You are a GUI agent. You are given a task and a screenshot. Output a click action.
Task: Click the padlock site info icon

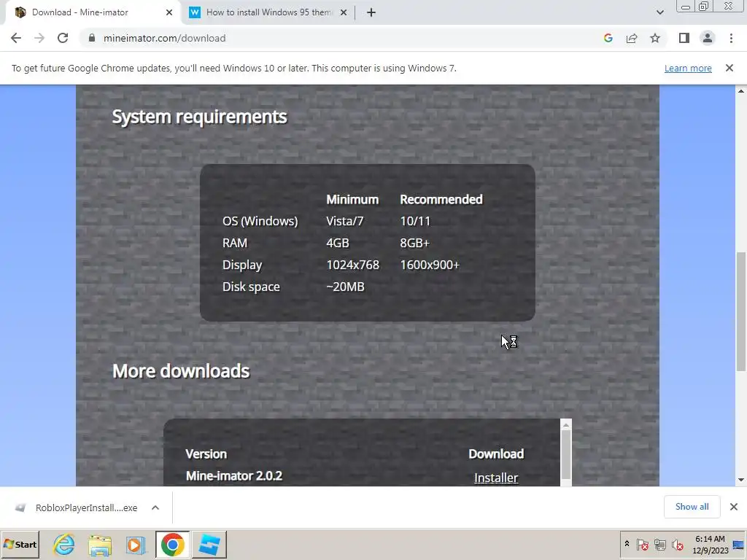[x=92, y=38]
